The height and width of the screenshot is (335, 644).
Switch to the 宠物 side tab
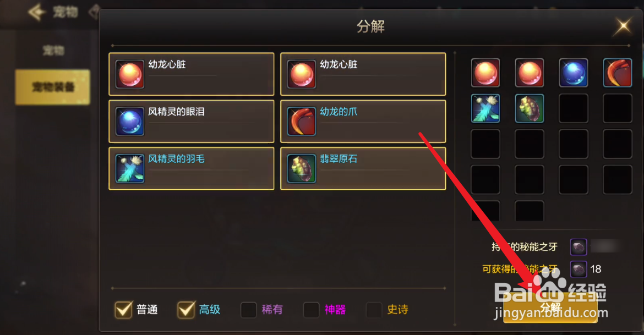[x=53, y=51]
